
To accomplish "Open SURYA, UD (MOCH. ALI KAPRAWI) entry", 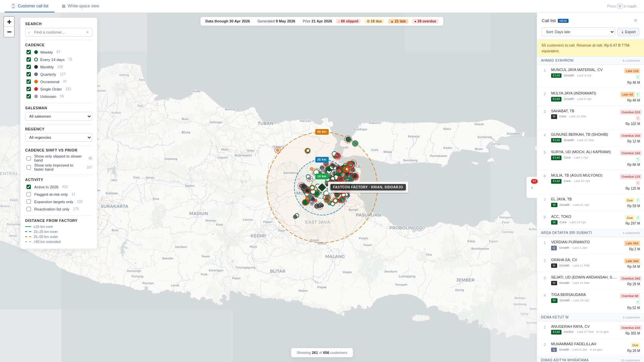I will pos(590,159).
